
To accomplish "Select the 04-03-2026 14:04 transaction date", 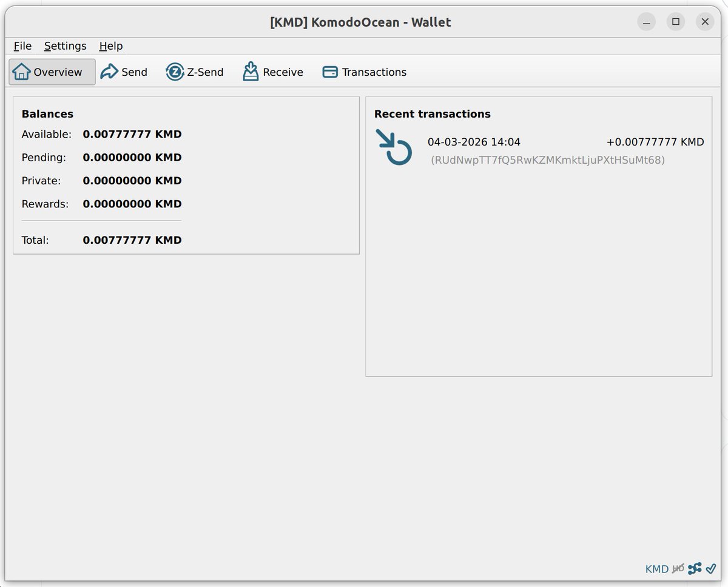I will [474, 142].
